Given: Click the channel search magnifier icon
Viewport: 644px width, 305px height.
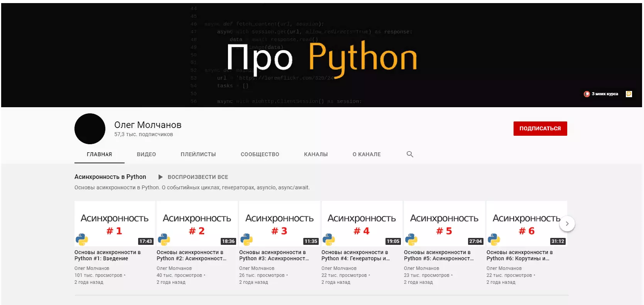Looking at the screenshot, I should coord(410,154).
